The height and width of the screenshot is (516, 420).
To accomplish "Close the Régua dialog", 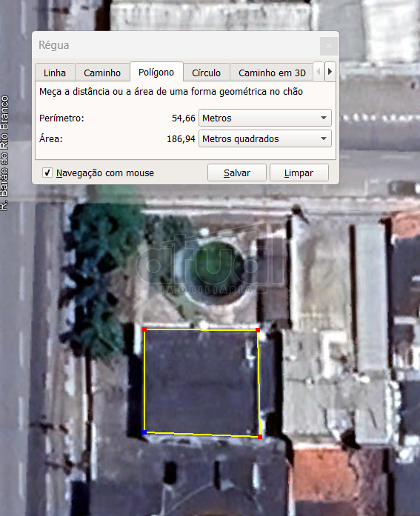I will [329, 46].
